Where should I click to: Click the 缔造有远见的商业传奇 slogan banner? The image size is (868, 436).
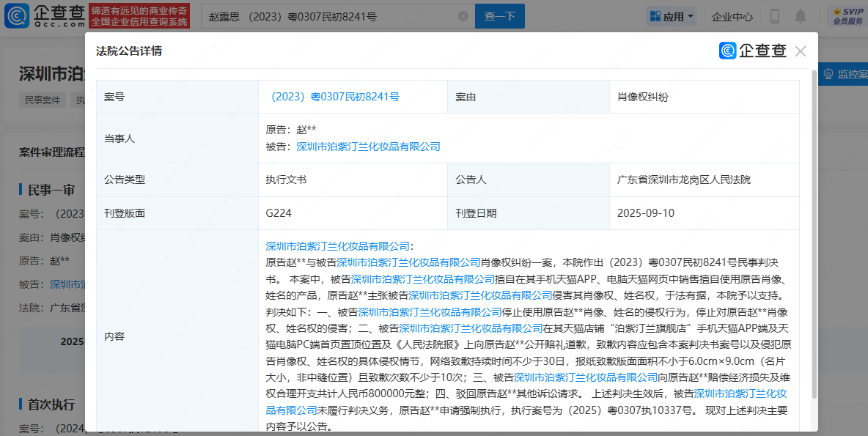click(139, 16)
